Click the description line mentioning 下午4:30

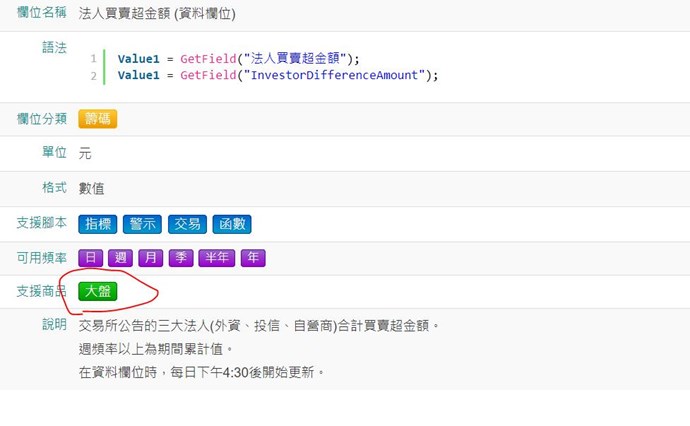click(202, 372)
